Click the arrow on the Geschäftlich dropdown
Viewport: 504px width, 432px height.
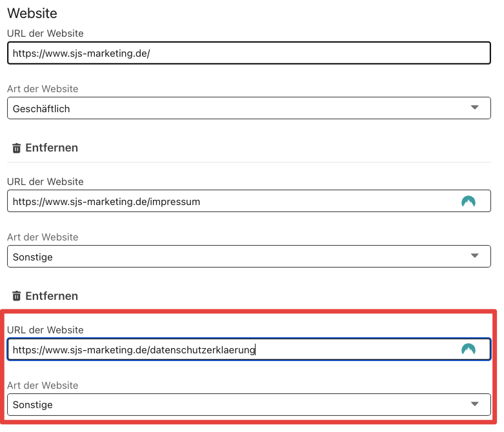point(475,108)
